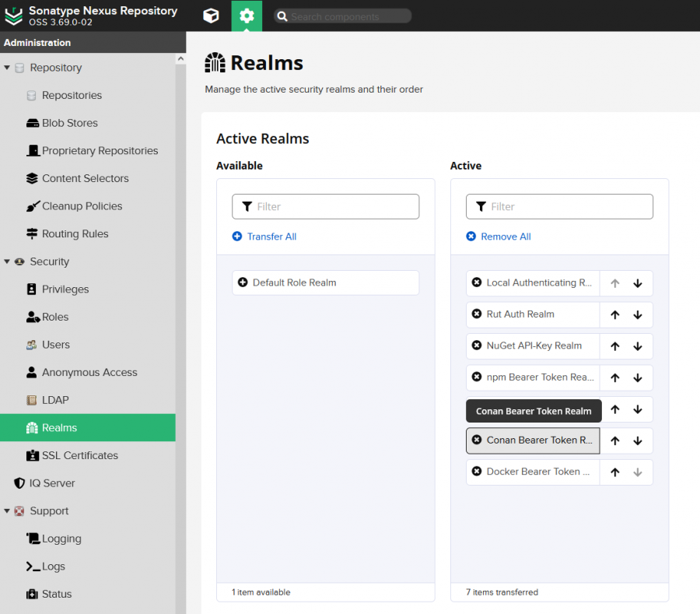This screenshot has height=614, width=700.
Task: Open Blob Stores in sidebar
Action: tap(69, 123)
